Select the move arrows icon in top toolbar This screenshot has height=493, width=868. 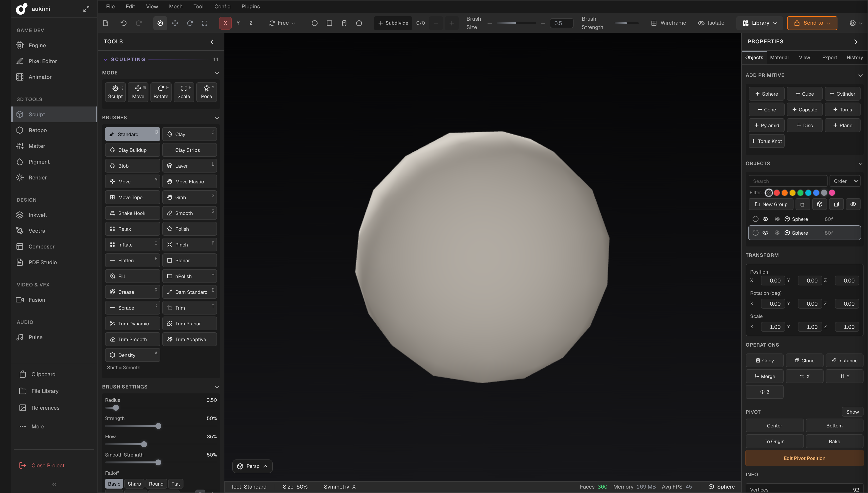coord(175,23)
